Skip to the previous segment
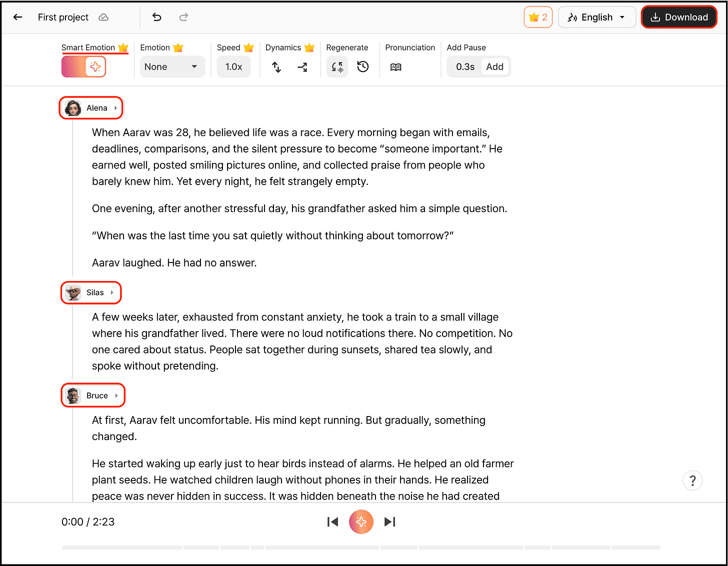Viewport: 728px width, 566px height. (x=333, y=522)
